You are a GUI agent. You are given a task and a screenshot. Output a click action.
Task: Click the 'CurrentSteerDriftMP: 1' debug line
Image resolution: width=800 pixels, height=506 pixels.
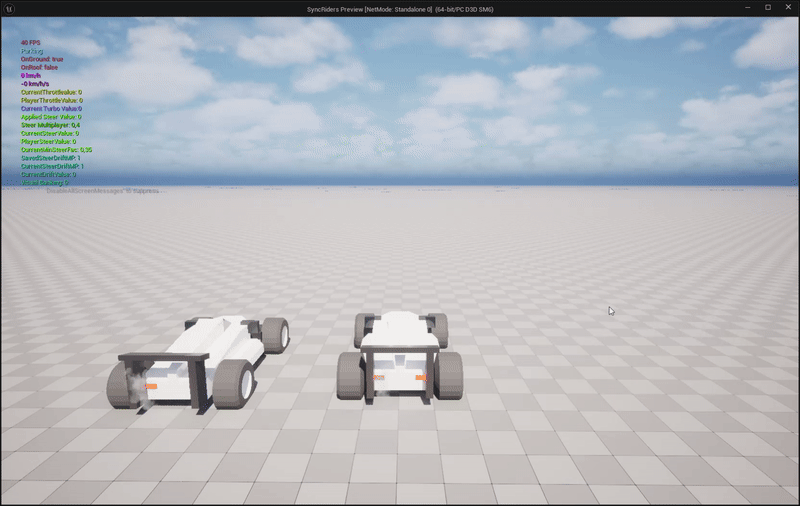[x=52, y=166]
